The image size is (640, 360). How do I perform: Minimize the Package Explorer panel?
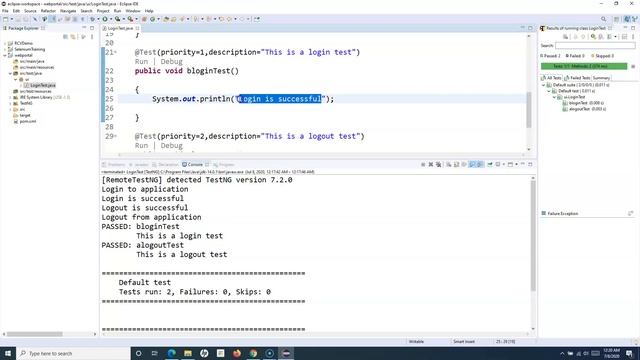84,28
